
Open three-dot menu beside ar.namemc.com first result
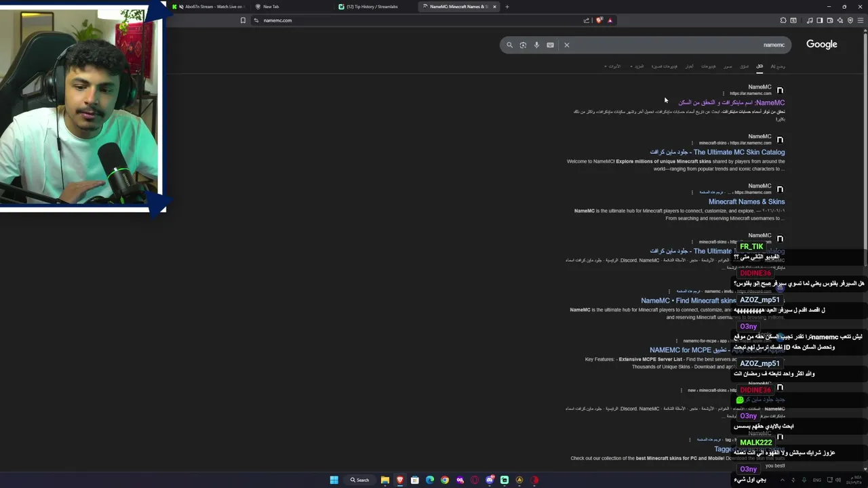click(724, 94)
